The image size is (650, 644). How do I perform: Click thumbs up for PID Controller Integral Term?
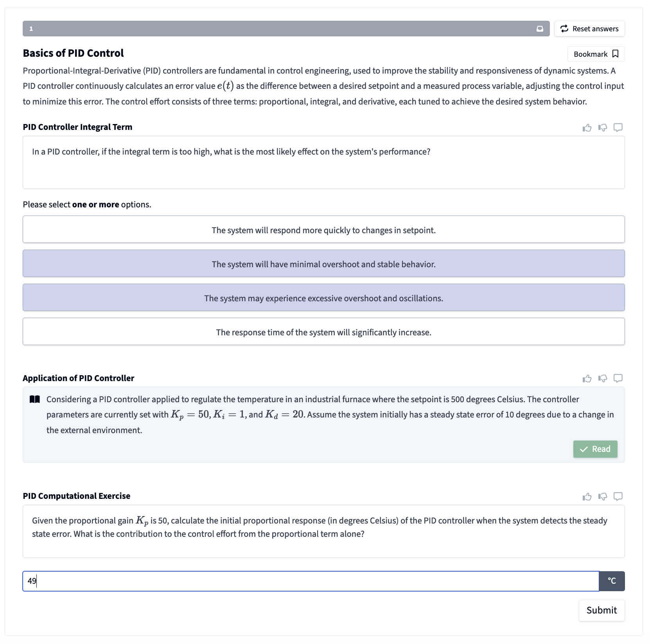[x=587, y=128]
